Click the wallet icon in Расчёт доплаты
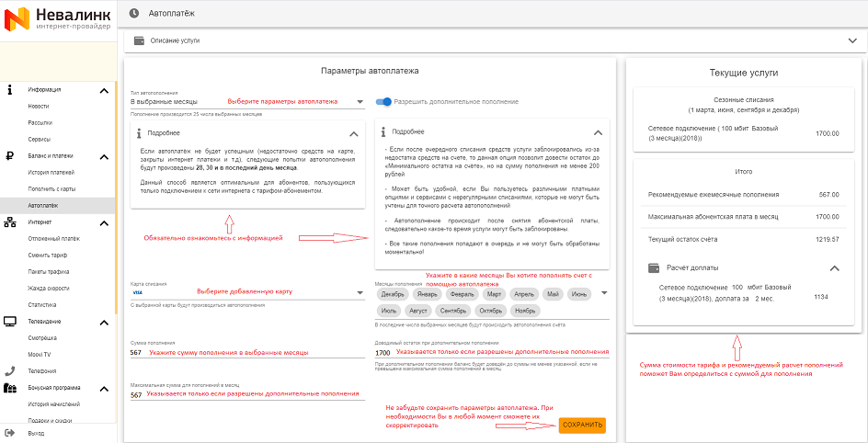 pyautogui.click(x=653, y=267)
